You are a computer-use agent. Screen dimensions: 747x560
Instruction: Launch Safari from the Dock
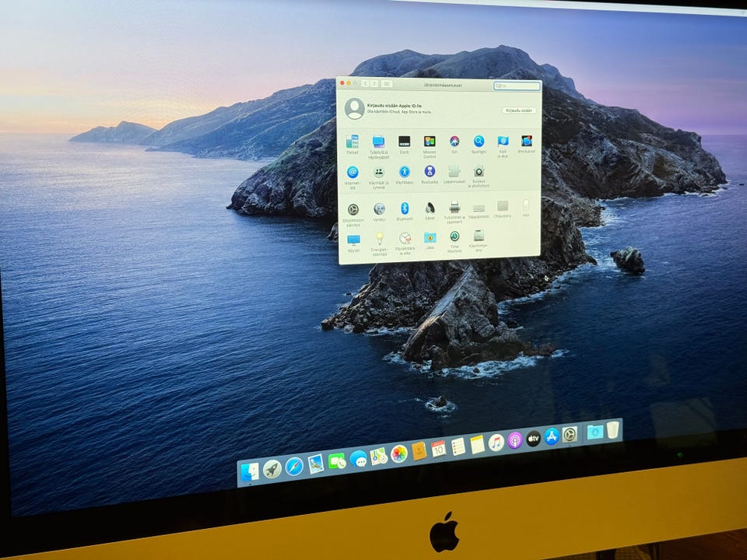[x=294, y=466]
